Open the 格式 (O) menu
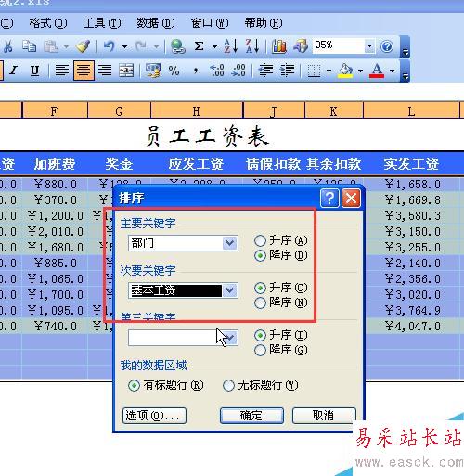Screen dimensions: 464x476 coord(48,23)
